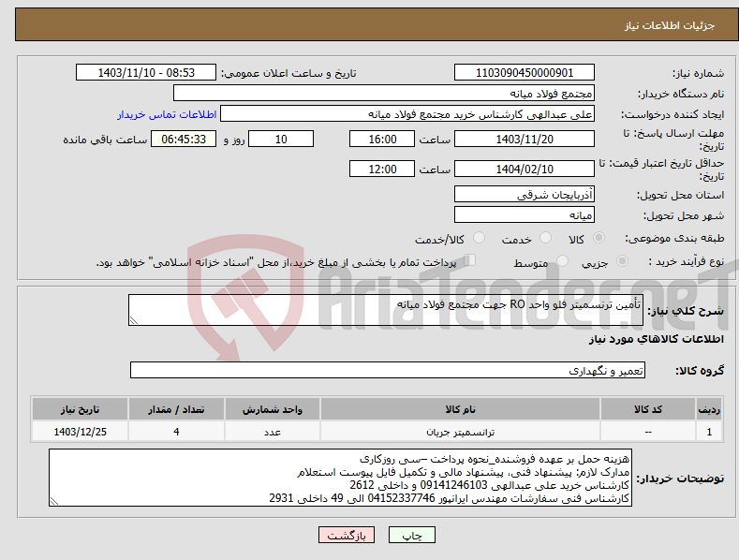Image resolution: width=739 pixels, height=560 pixels.
Task: Click the resize handle of buyer notes textarea
Action: click(54, 502)
